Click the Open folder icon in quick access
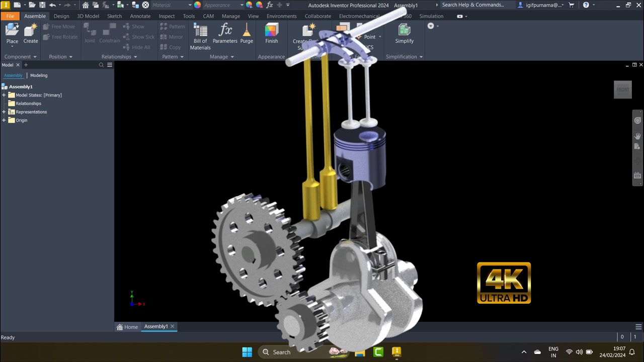 [32, 5]
